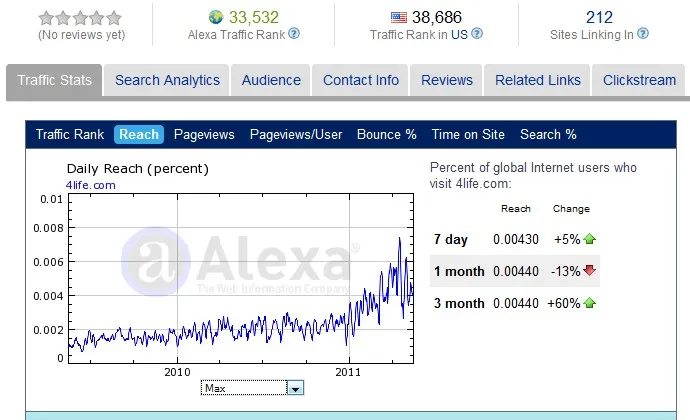Click the red down arrow in 1 month row
Screen dimensions: 690x420
589,271
